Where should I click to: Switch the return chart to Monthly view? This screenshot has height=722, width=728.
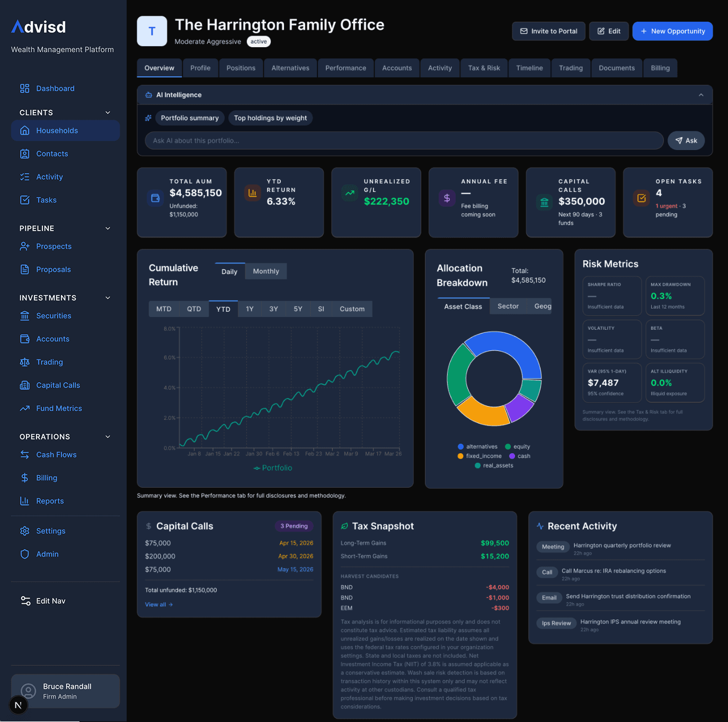pyautogui.click(x=265, y=271)
